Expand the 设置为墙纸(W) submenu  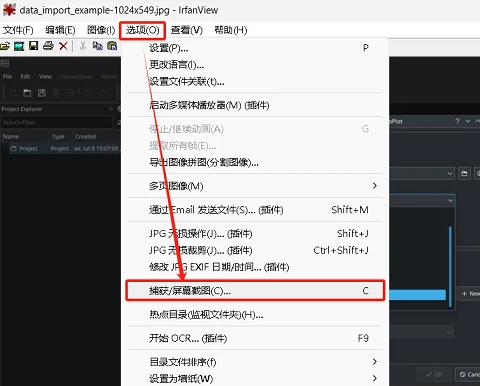255,379
